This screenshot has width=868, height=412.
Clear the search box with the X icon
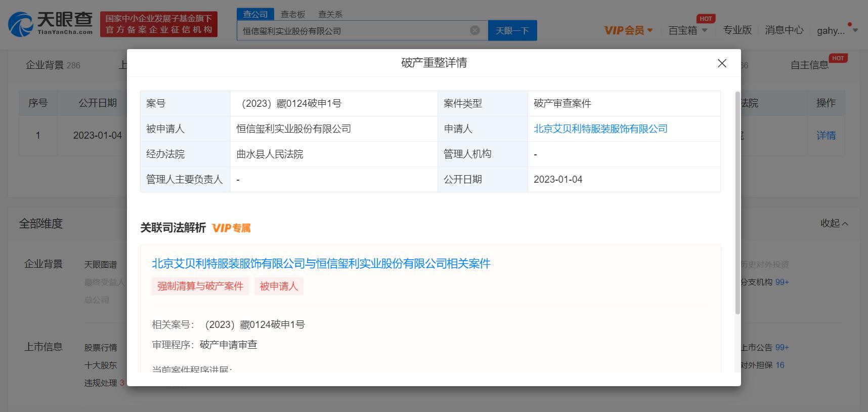coord(474,30)
